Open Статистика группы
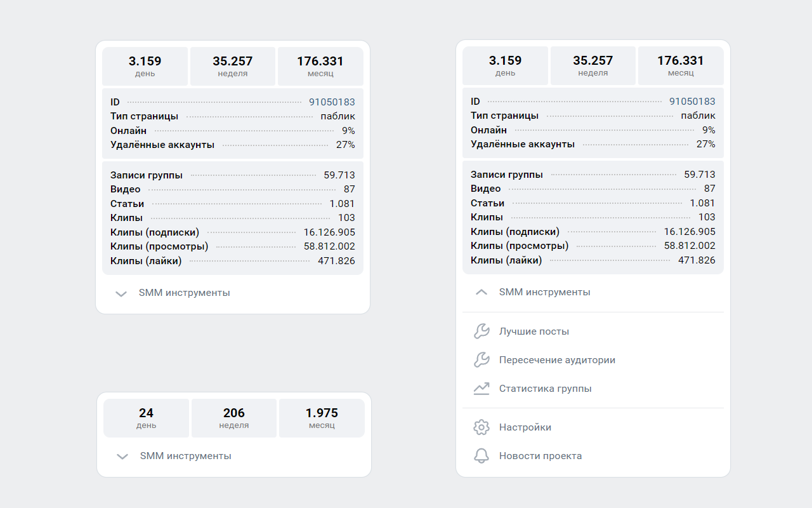The width and height of the screenshot is (812, 508). [546, 388]
